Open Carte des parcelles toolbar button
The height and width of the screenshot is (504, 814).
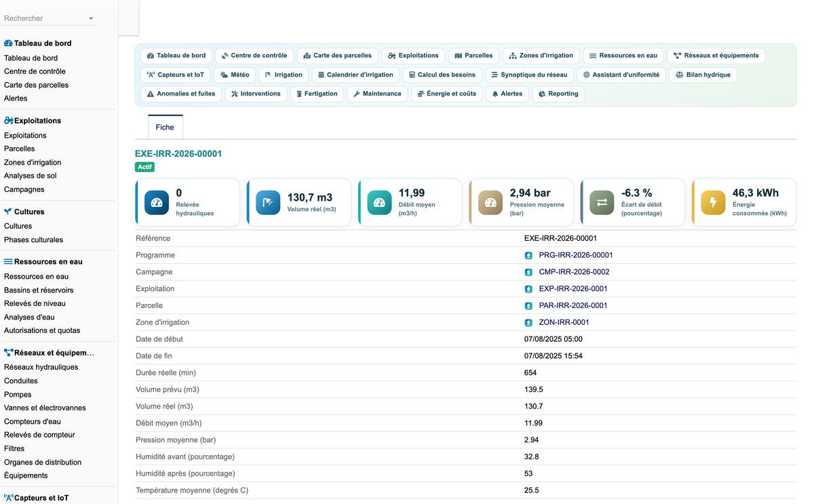(338, 56)
